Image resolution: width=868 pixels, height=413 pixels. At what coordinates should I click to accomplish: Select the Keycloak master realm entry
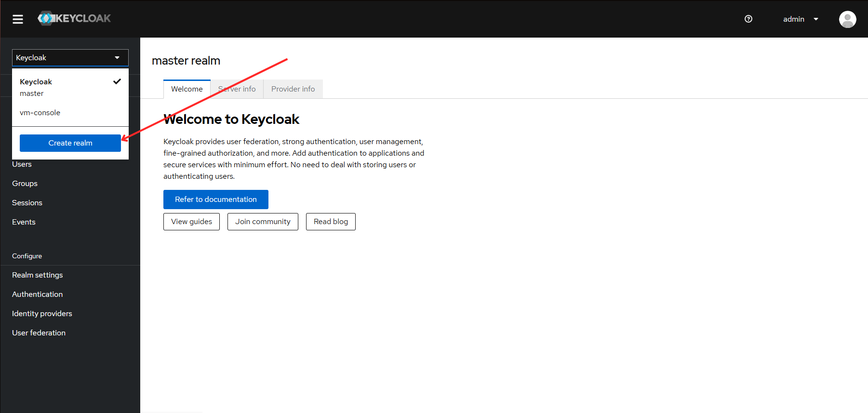coord(70,87)
